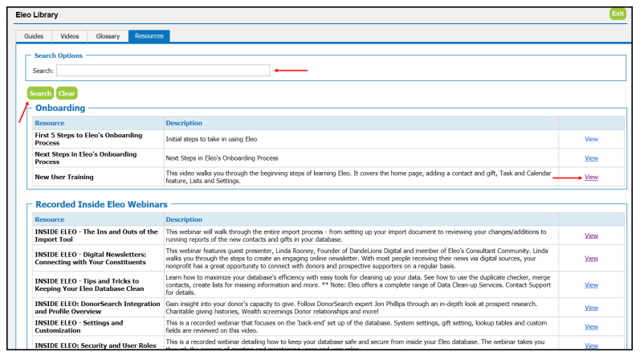View the Ins and Outs of Import Tool webinar
644x356 pixels.
(591, 235)
